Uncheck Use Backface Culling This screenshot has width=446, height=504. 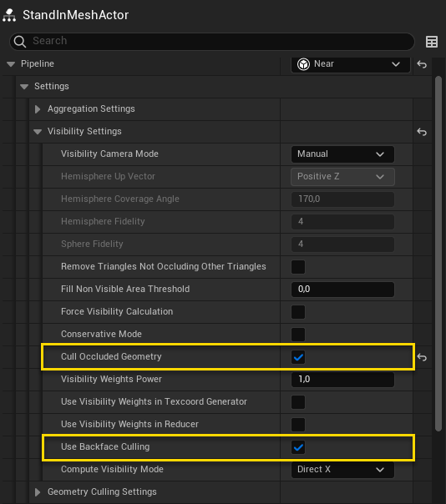pyautogui.click(x=298, y=447)
